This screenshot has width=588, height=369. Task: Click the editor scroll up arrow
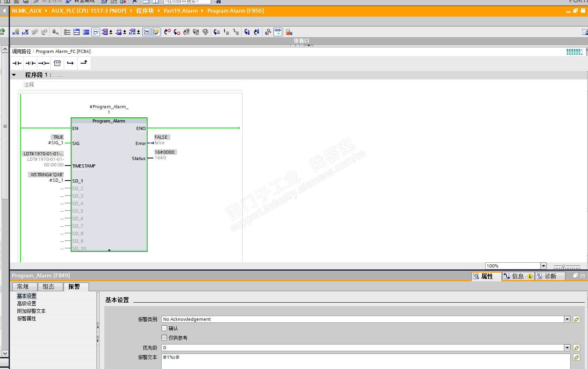click(x=5, y=49)
